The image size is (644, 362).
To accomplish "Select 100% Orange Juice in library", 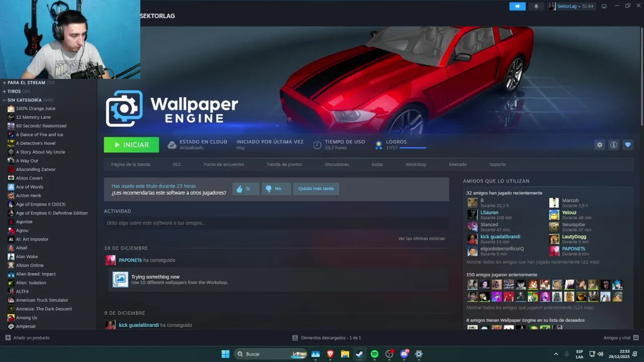I will click(x=36, y=109).
